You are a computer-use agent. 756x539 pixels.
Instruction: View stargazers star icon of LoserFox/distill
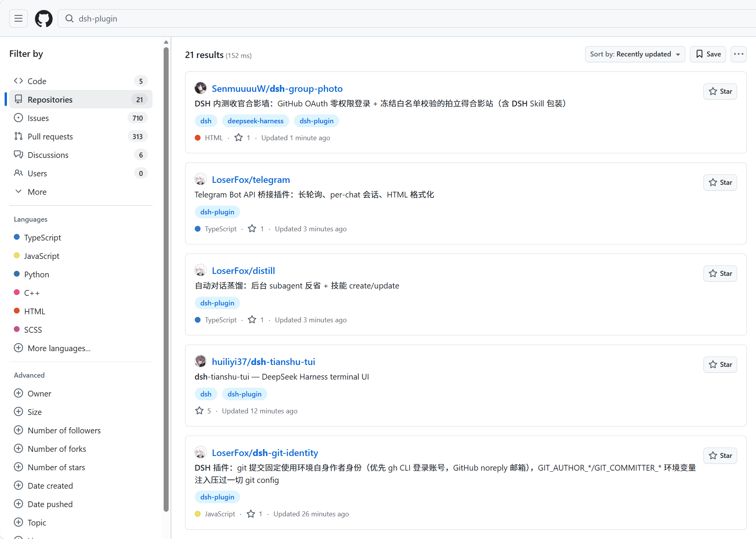252,320
